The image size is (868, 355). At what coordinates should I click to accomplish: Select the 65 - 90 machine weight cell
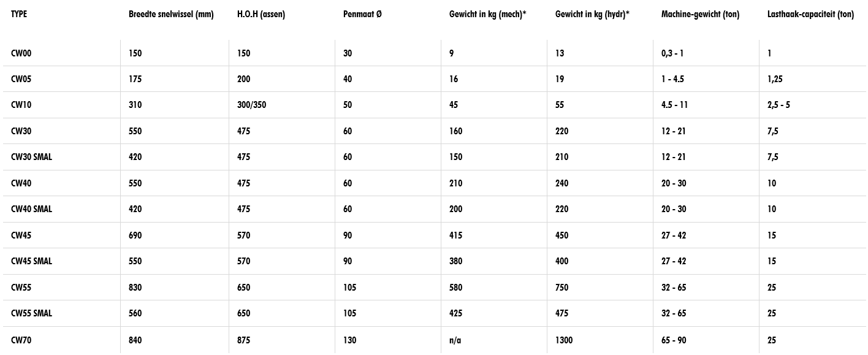click(x=674, y=340)
